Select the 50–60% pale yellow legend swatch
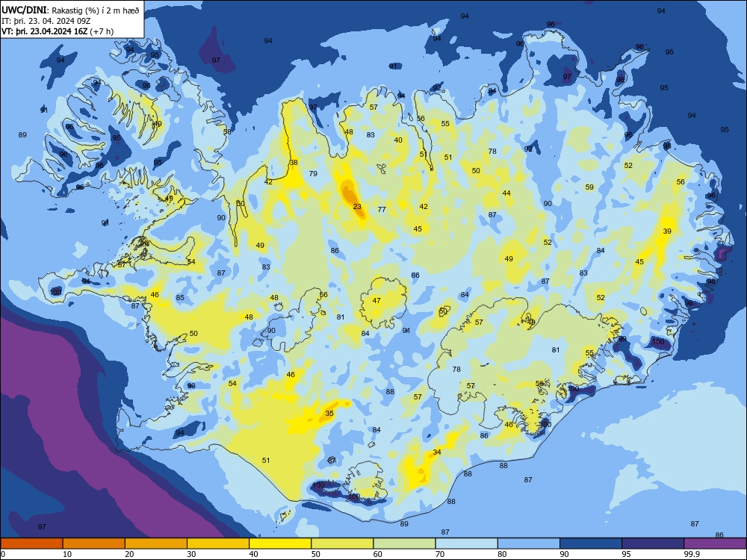Viewport: 747px width, 560px height. point(342,544)
